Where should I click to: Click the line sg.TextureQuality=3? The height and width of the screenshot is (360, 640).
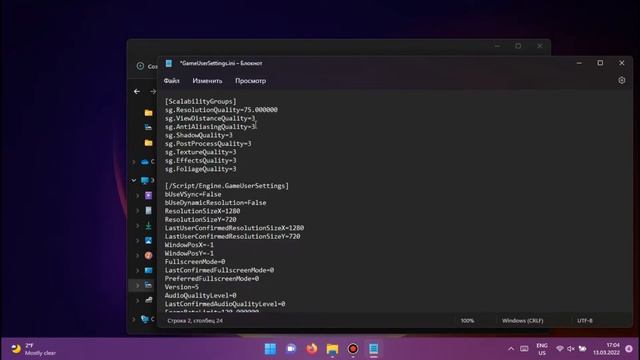200,152
